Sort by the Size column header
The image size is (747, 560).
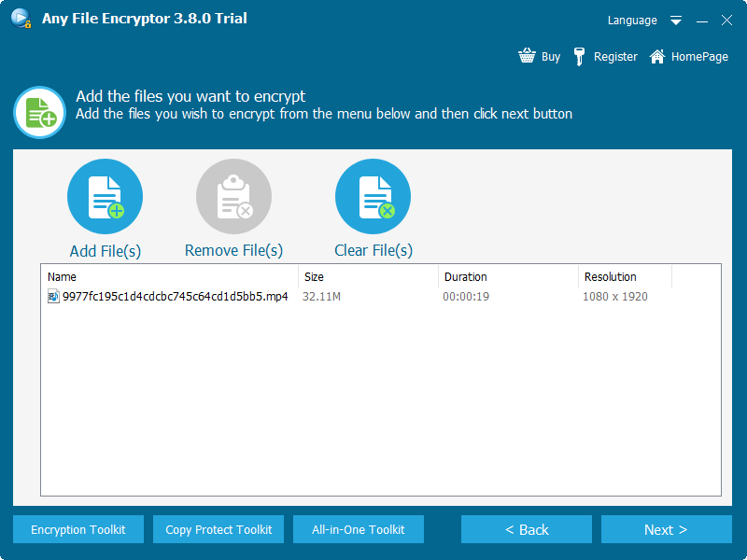coord(368,276)
